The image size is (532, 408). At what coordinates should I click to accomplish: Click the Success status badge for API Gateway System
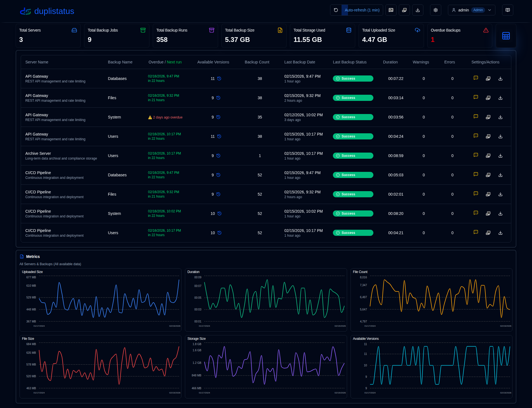tap(353, 117)
